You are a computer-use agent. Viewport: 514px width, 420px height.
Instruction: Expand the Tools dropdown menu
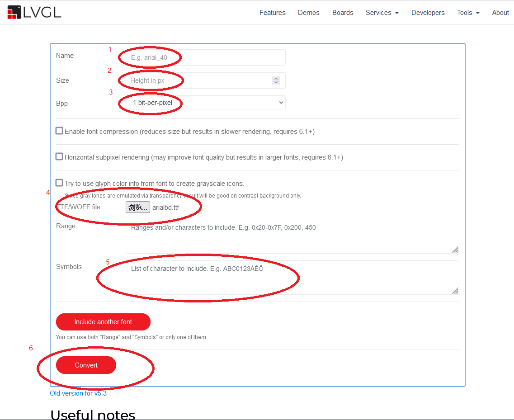point(468,13)
